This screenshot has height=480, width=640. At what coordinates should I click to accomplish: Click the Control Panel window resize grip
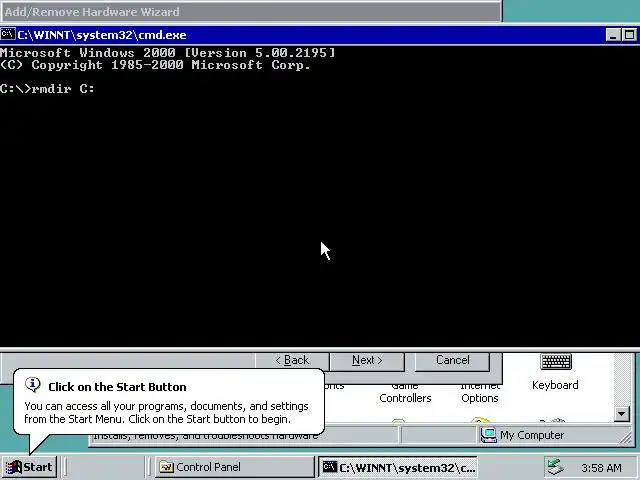coord(625,438)
